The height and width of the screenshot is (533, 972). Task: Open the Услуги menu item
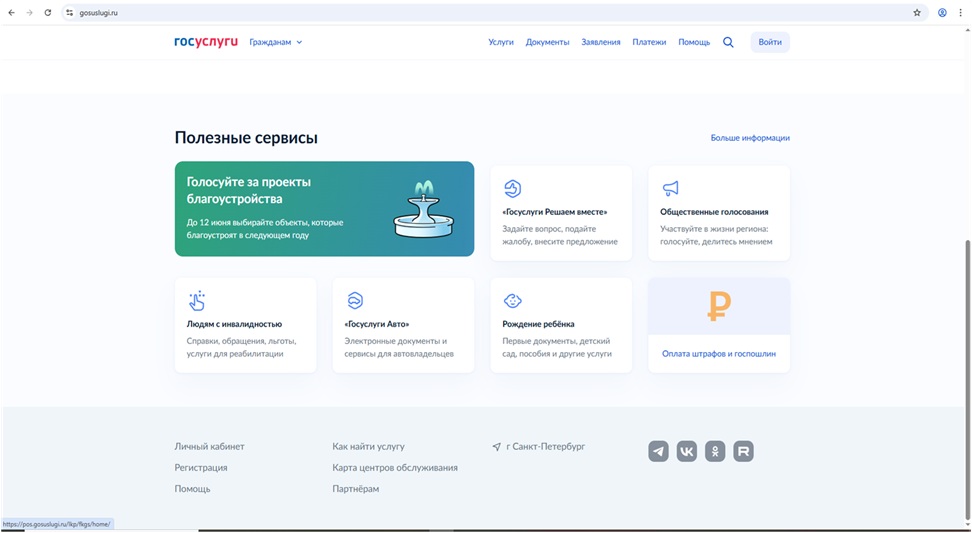pyautogui.click(x=501, y=42)
